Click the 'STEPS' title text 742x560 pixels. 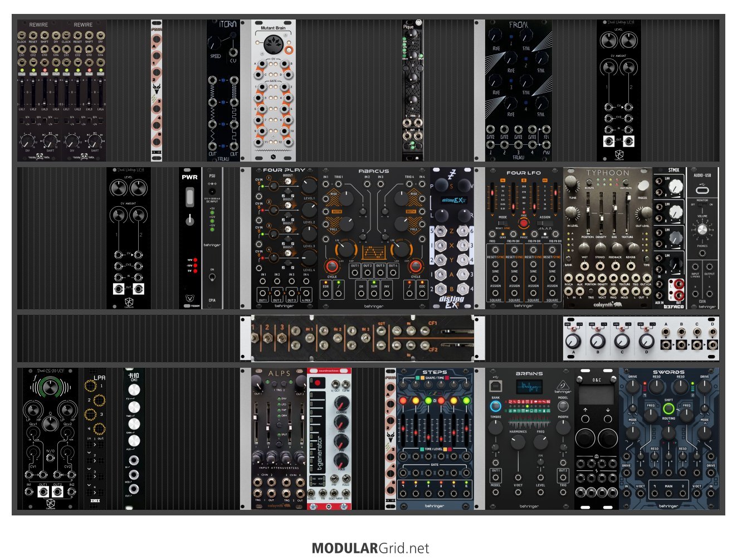point(435,372)
